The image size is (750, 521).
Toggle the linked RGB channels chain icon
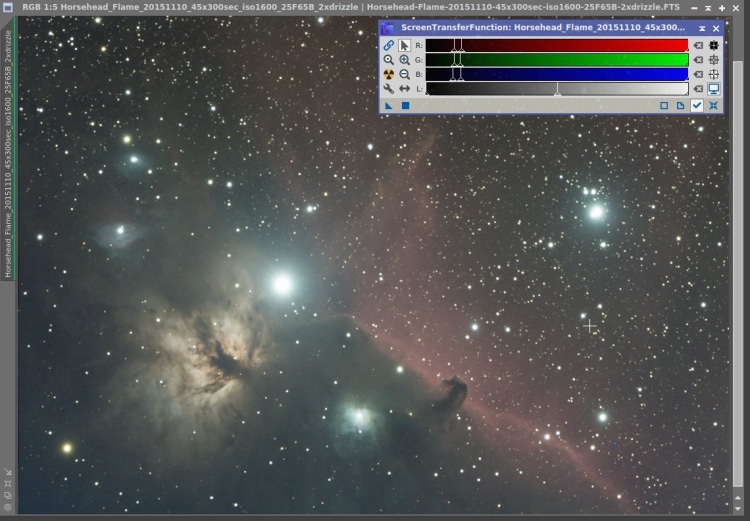tap(388, 45)
